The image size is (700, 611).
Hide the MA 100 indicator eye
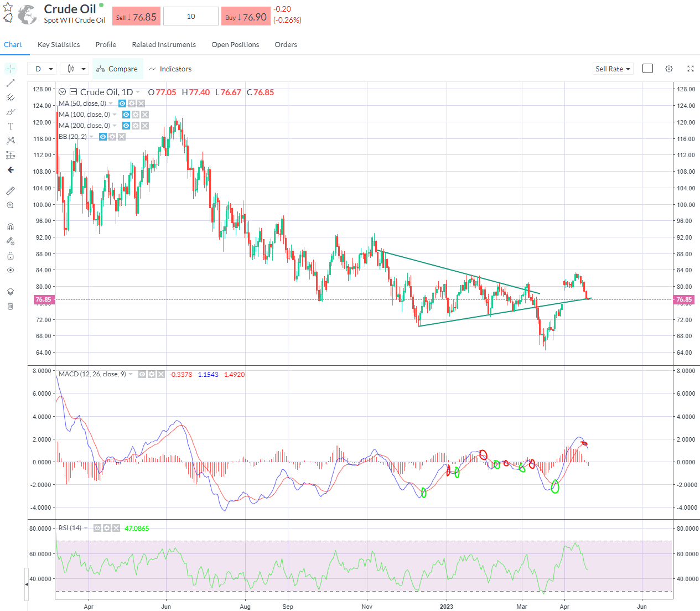click(126, 115)
